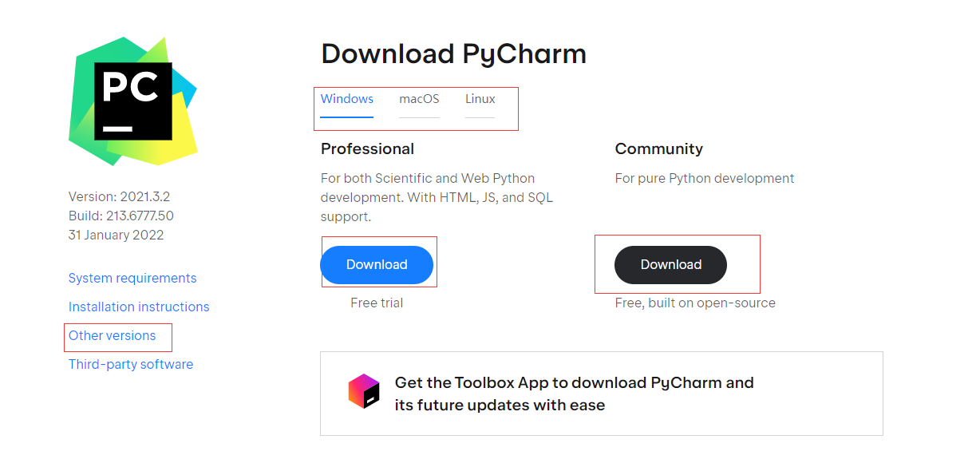
Task: Open the Linux tab
Action: tap(480, 100)
